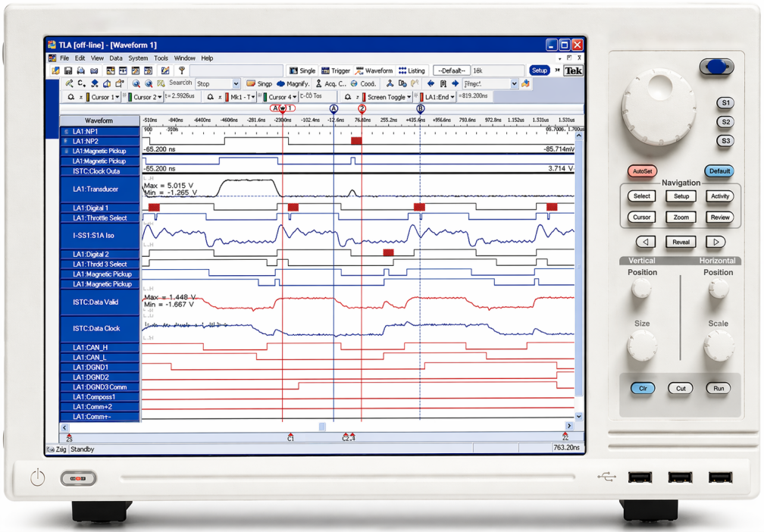This screenshot has height=532, width=764.
Task: Click the vertical scrollbar down arrow
Action: click(579, 417)
